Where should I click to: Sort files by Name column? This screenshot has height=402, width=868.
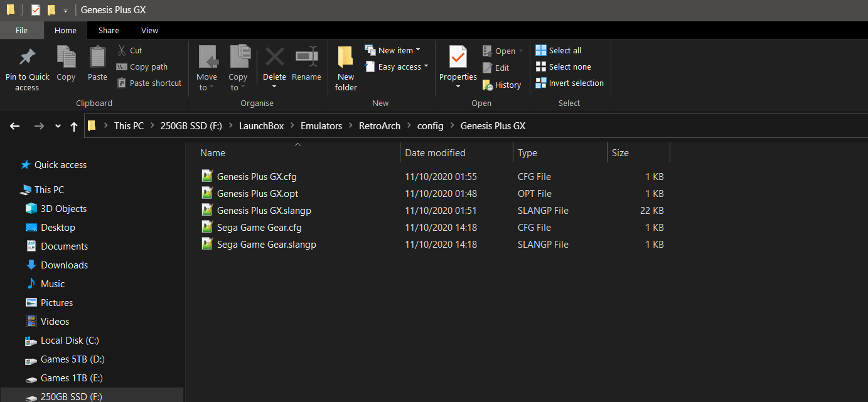point(213,153)
